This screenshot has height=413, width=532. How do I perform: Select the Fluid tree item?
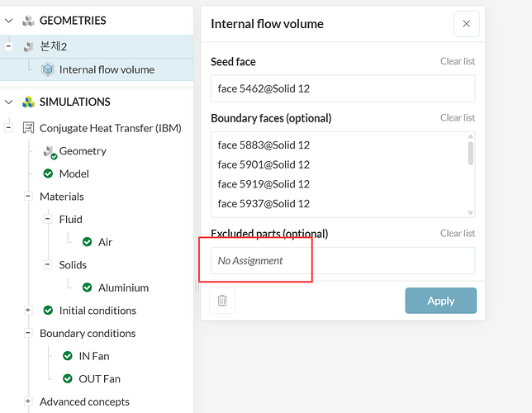pos(70,219)
